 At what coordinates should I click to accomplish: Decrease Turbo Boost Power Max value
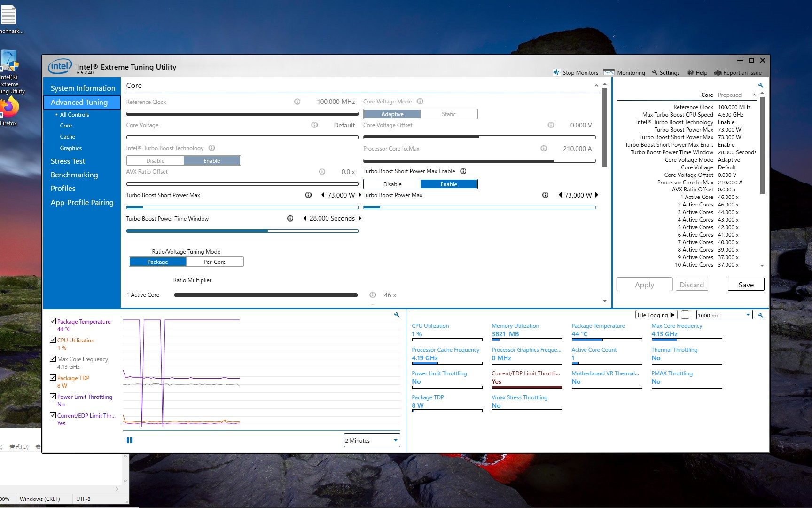[560, 195]
